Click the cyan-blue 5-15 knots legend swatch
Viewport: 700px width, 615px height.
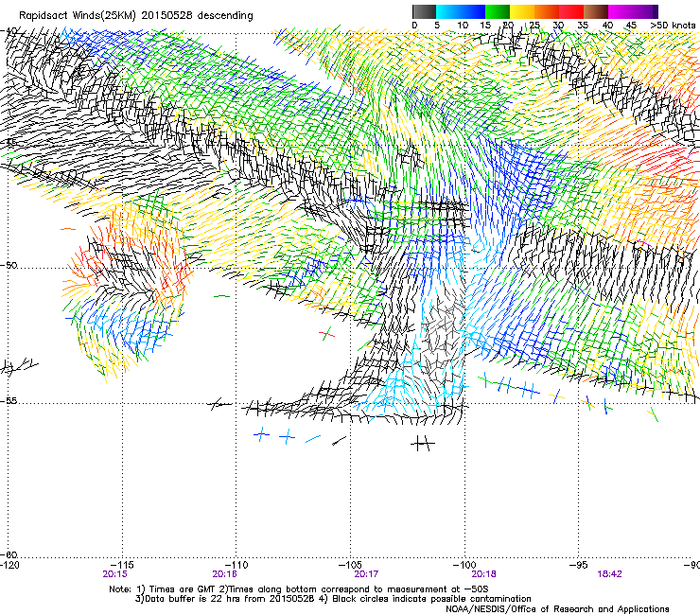[x=461, y=11]
